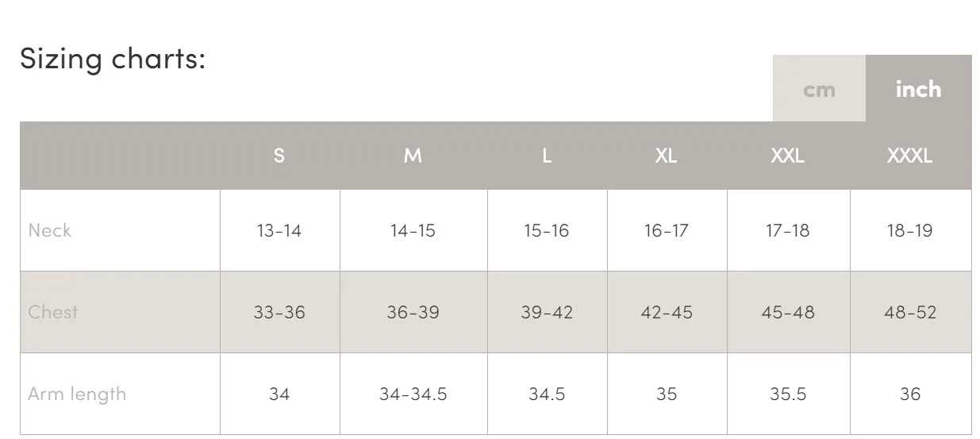This screenshot has width=980, height=439.
Task: Switch units to cm tab
Action: [819, 88]
